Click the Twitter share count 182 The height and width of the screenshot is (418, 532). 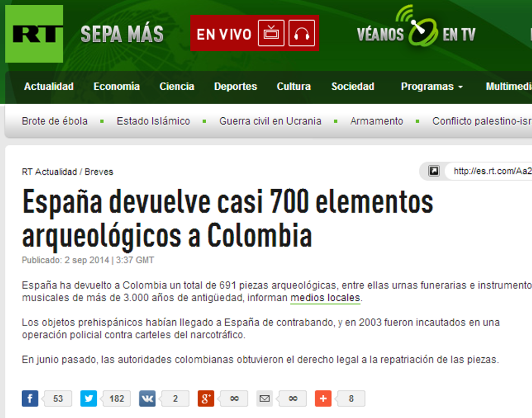[117, 398]
